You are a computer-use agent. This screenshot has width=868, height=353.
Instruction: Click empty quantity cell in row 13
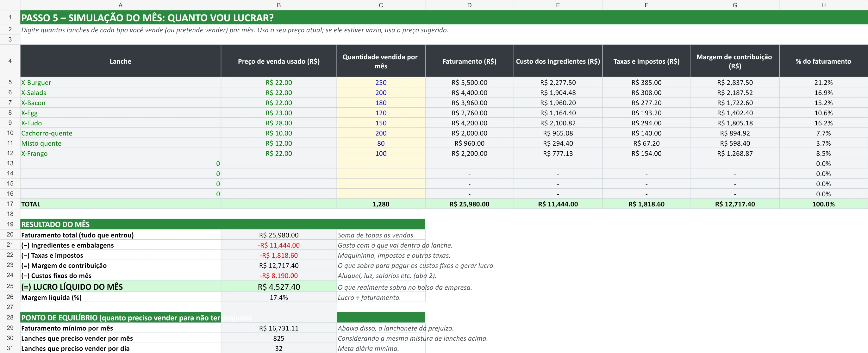(381, 163)
